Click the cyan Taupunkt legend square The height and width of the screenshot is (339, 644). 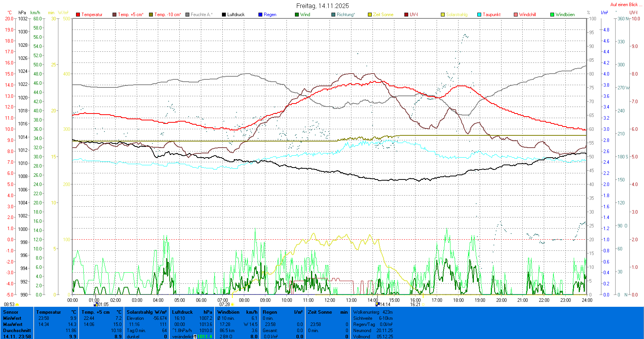[479, 15]
